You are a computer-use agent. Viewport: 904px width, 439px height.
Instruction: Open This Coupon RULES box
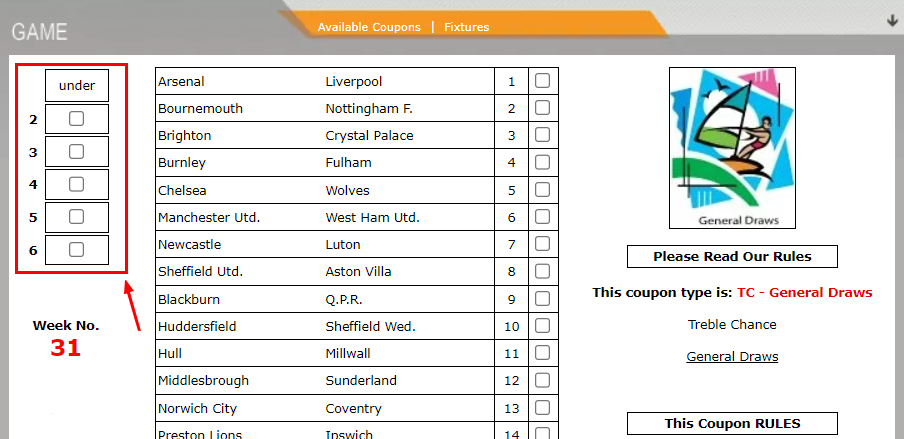point(732,423)
